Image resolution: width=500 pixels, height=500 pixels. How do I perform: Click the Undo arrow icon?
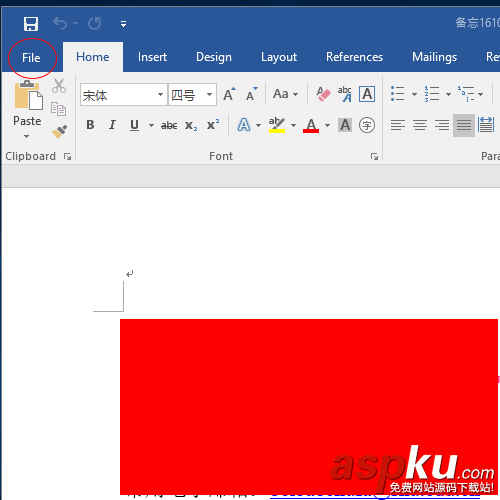tap(60, 23)
